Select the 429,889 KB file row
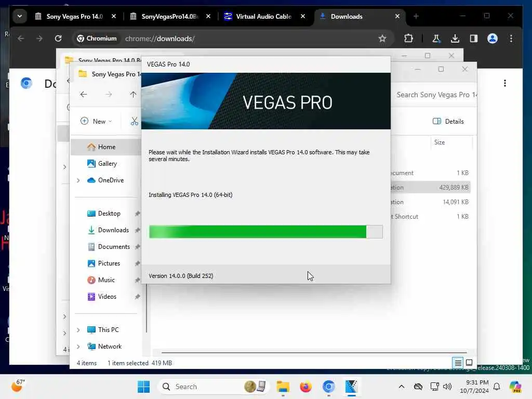The width and height of the screenshot is (532, 399). 431,187
